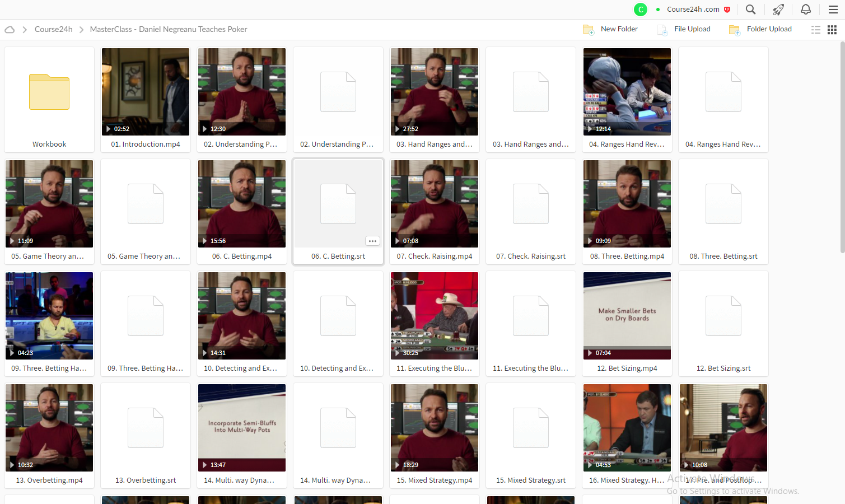Image resolution: width=845 pixels, height=504 pixels.
Task: Open 14. Multi. way Dyna… video thumbnail
Action: tap(242, 428)
